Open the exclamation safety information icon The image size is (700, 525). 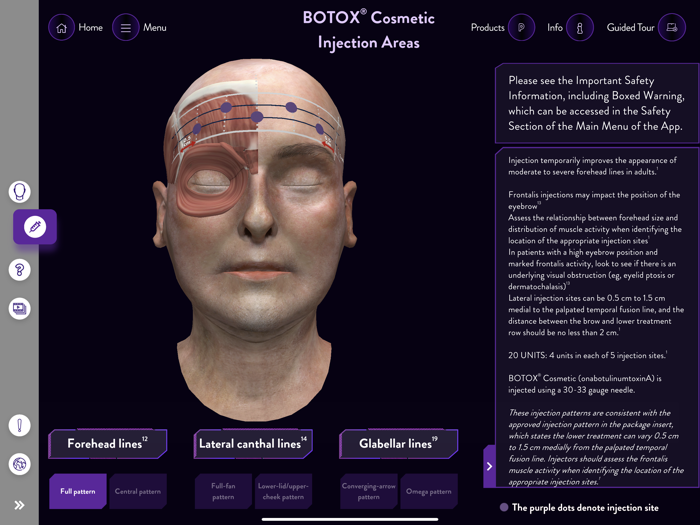point(20,425)
